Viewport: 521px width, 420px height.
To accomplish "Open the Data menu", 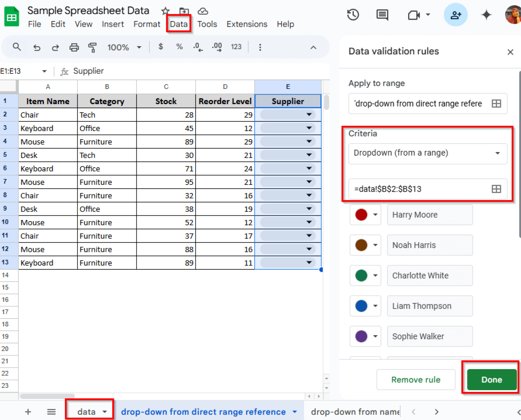I will [179, 24].
